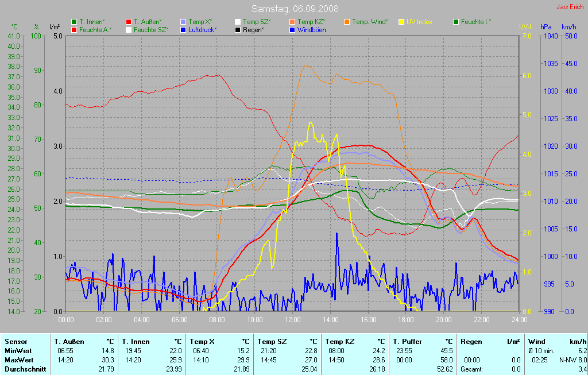This screenshot has height=375, width=588.
Task: Click the 'Temp SZ' table column header
Action: click(x=272, y=342)
